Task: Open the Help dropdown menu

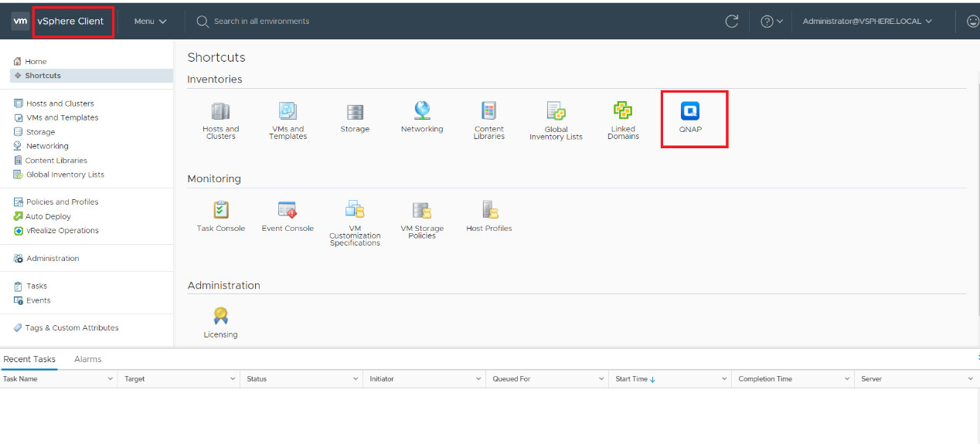Action: pyautogui.click(x=771, y=22)
